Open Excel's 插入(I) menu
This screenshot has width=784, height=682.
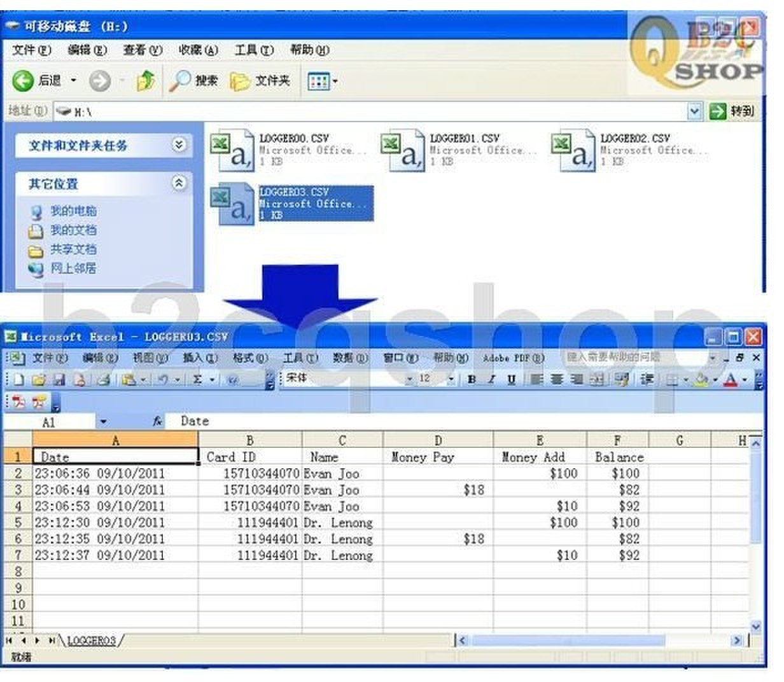click(x=200, y=358)
